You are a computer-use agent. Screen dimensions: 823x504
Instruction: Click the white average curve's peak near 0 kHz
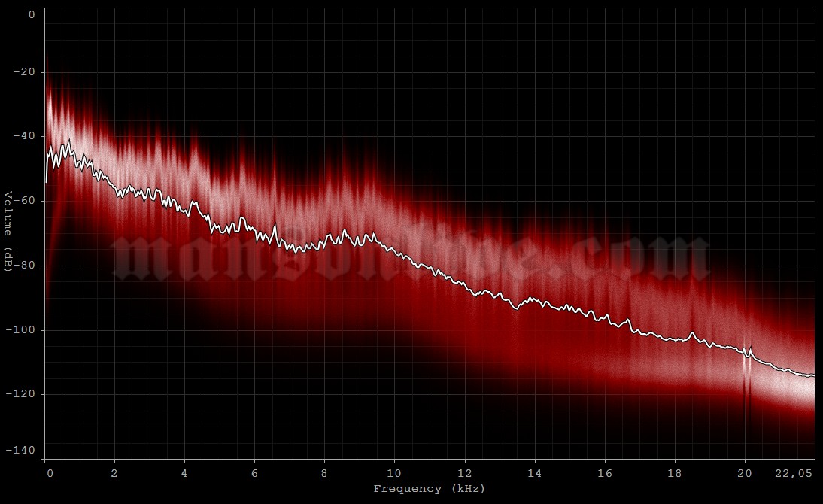coord(68,141)
